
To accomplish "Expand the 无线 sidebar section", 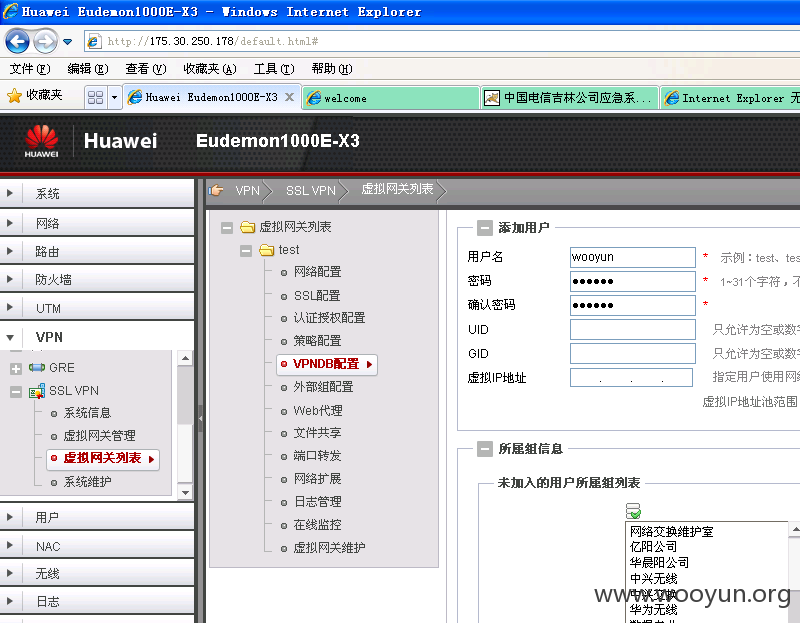I will click(x=97, y=574).
